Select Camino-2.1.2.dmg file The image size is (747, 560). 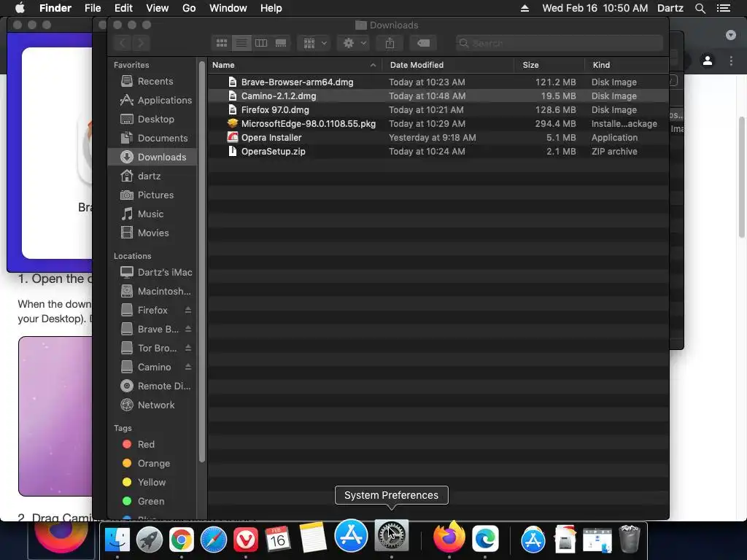click(438, 96)
